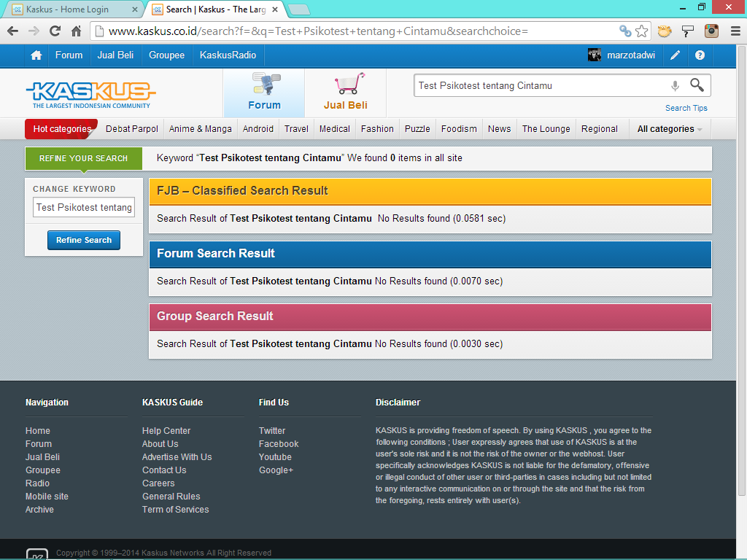This screenshot has height=560, width=747.
Task: Open Mobile site footer link
Action: click(47, 496)
